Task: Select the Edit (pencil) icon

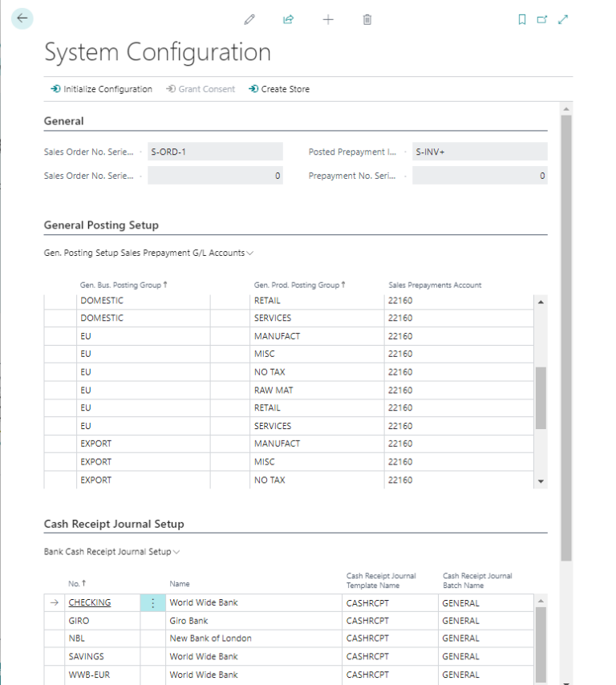Action: [249, 19]
